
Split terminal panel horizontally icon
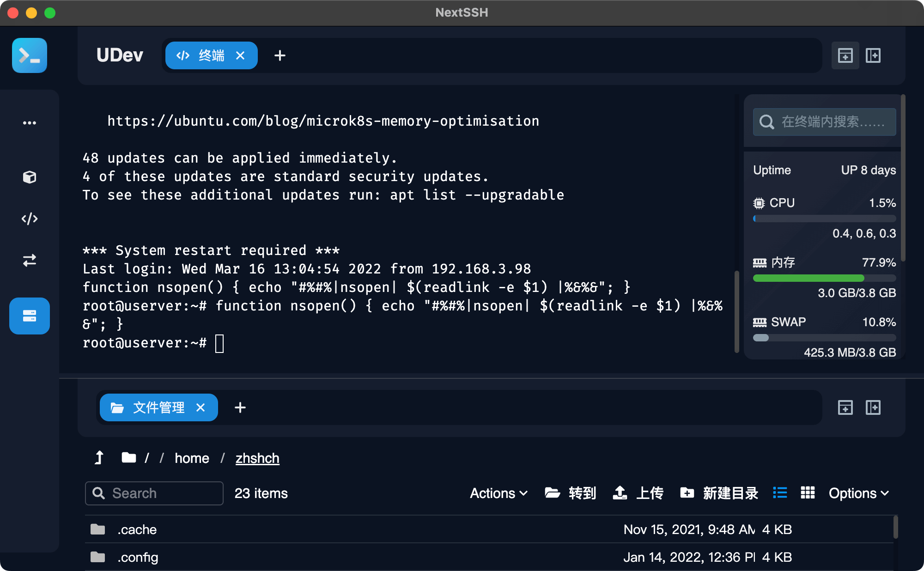coord(845,55)
